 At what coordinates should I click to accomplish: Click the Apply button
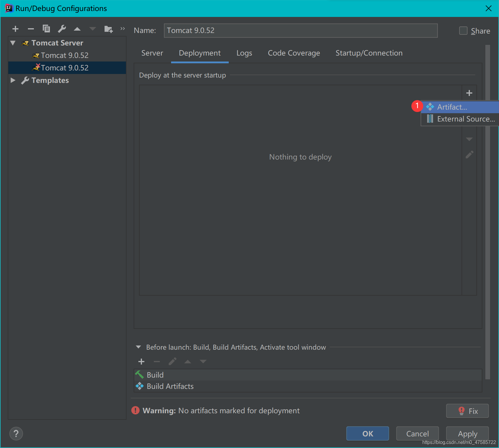[467, 433]
